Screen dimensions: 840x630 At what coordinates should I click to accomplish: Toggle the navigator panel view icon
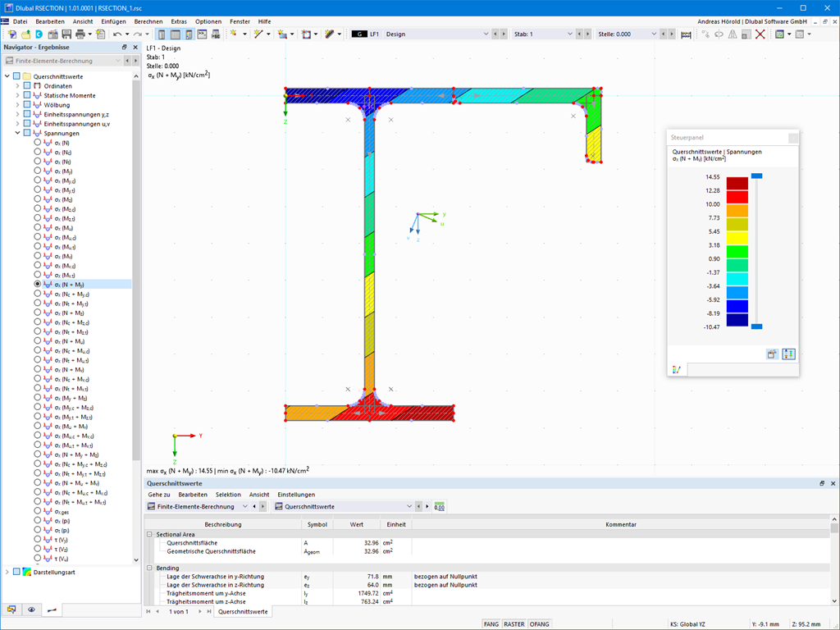click(162, 34)
